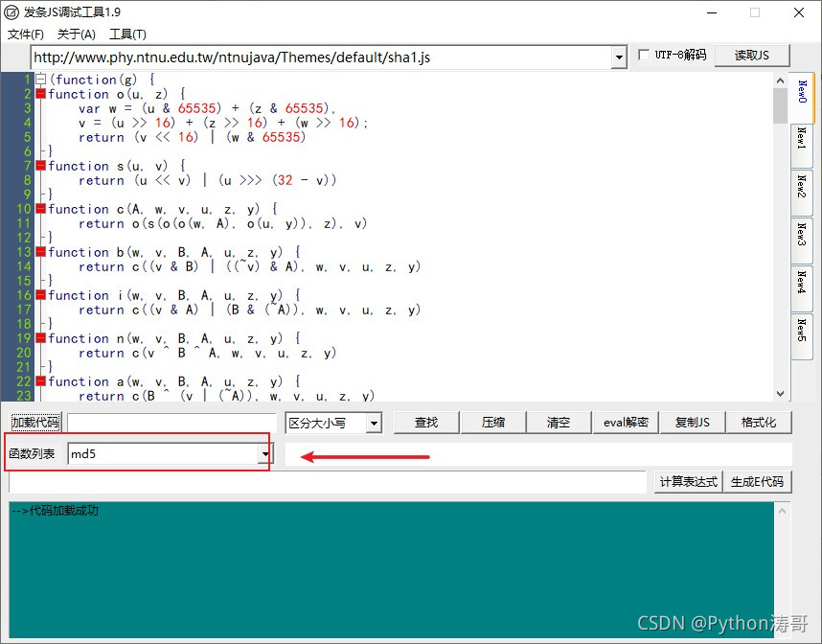
Task: Click the 查找 button
Action: [x=426, y=423]
